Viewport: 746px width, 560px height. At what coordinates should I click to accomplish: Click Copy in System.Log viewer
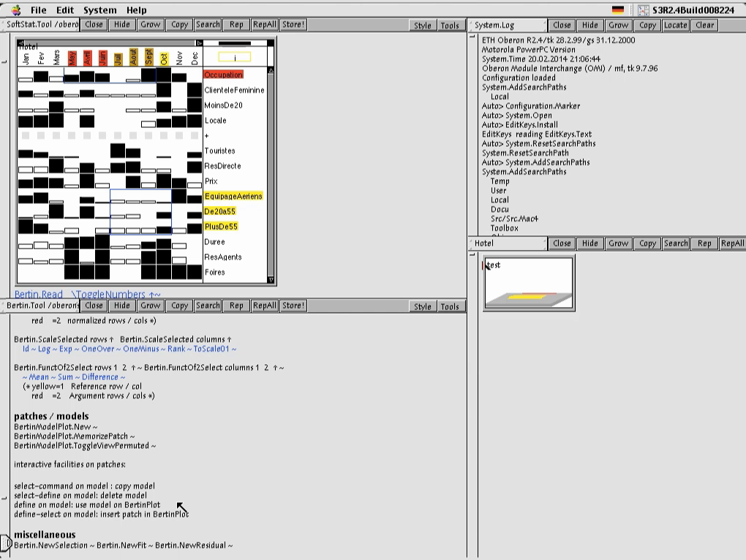[647, 25]
